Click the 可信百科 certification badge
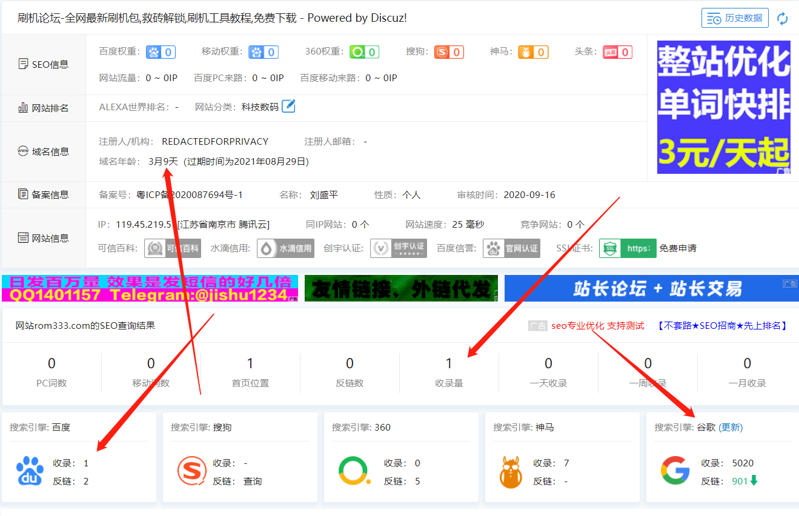Viewport: 799px width, 516px height. pos(172,248)
